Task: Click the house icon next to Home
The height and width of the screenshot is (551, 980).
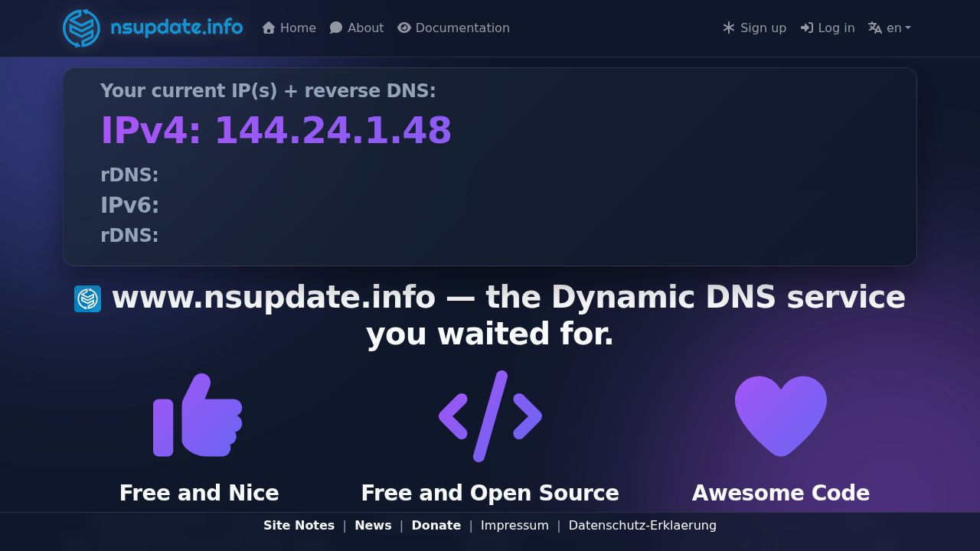Action: [269, 28]
